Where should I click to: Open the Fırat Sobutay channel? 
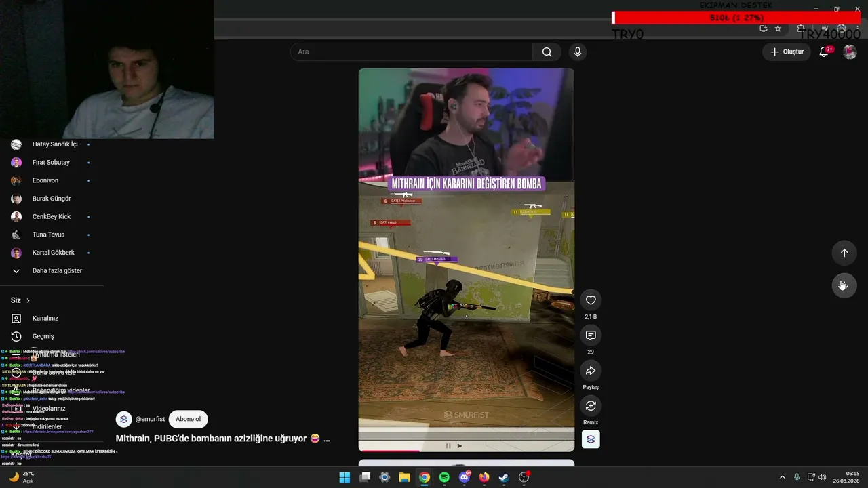click(52, 163)
